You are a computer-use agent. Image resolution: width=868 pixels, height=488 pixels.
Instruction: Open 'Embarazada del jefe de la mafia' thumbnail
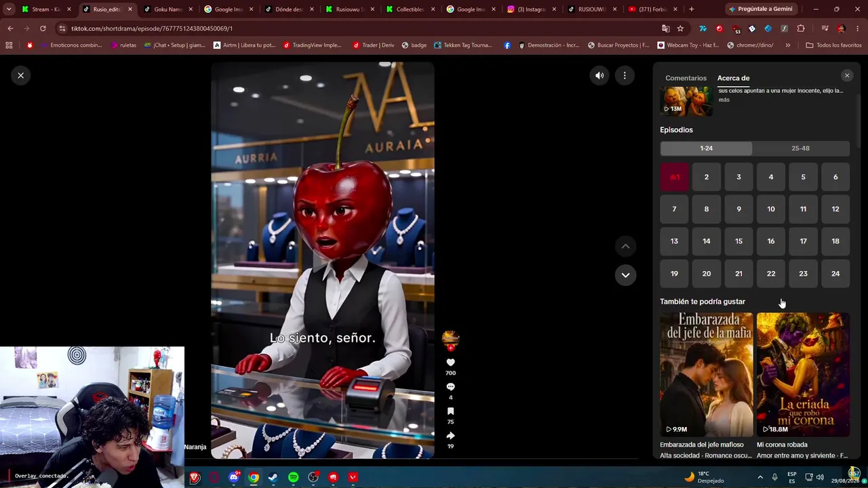tap(706, 374)
